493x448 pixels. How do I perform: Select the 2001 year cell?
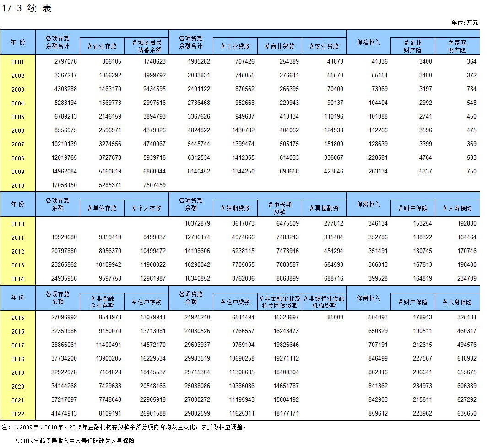click(x=18, y=62)
